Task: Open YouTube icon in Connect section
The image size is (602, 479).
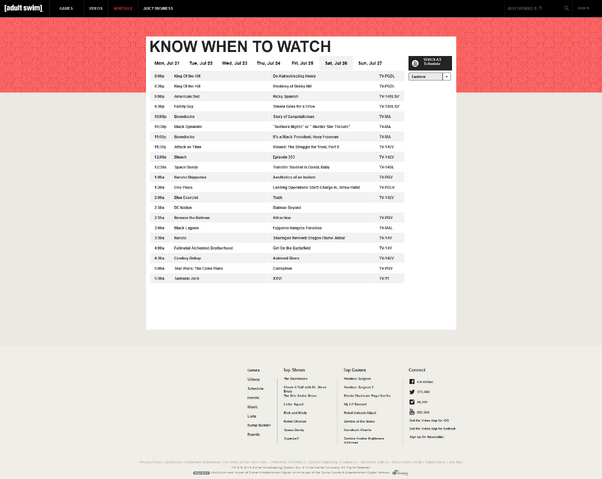Action: pos(412,412)
